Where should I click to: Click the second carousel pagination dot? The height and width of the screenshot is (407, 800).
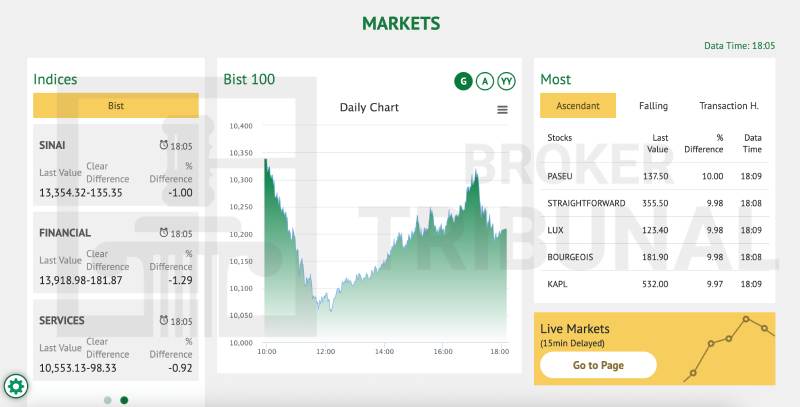124,400
